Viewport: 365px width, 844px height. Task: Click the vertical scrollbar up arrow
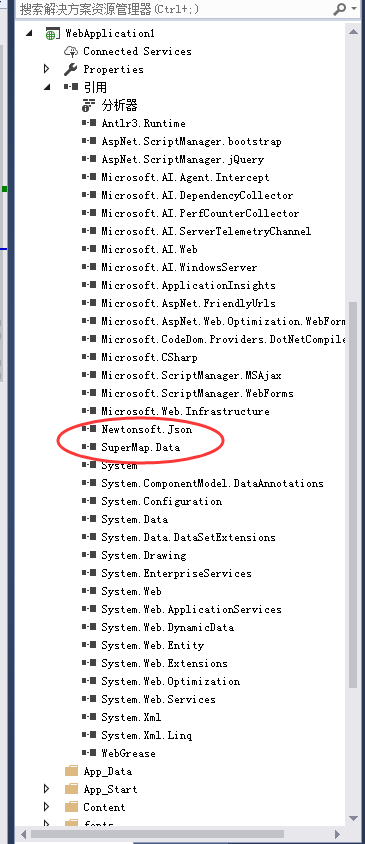pos(353,32)
